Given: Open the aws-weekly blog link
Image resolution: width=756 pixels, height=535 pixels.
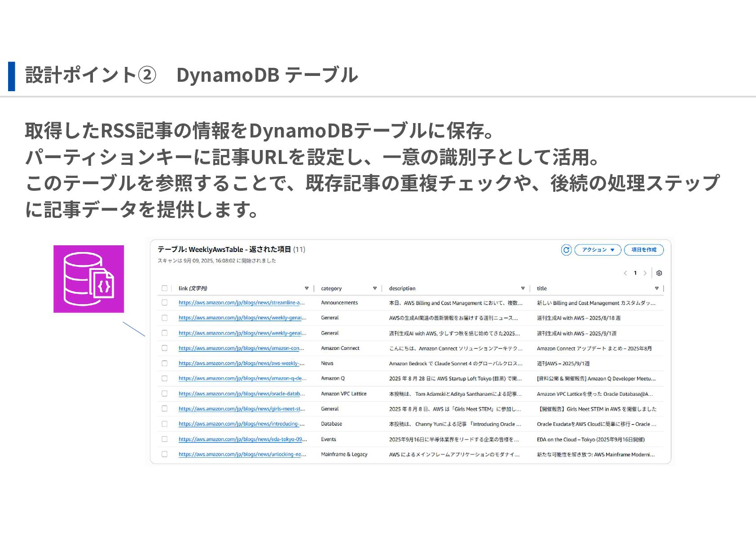Looking at the screenshot, I should (242, 363).
